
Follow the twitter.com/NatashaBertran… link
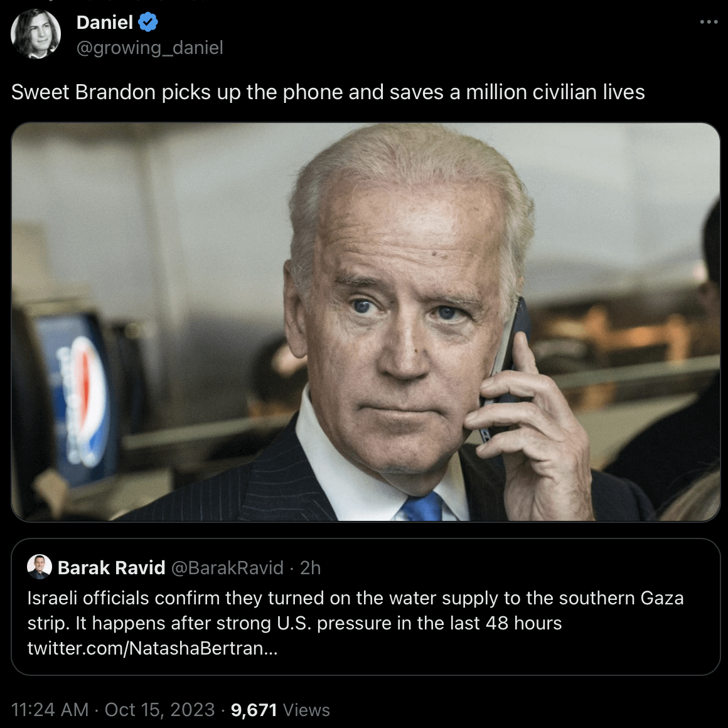[x=152, y=648]
